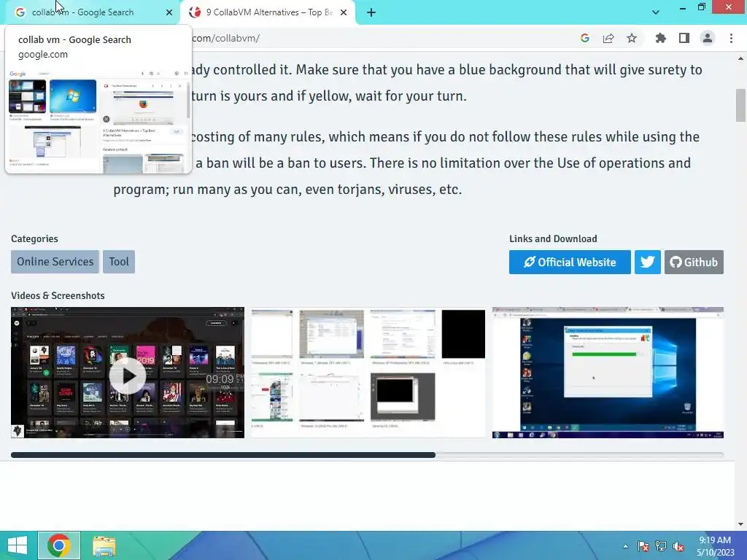
Task: Open a new browser tab
Action: (x=371, y=12)
